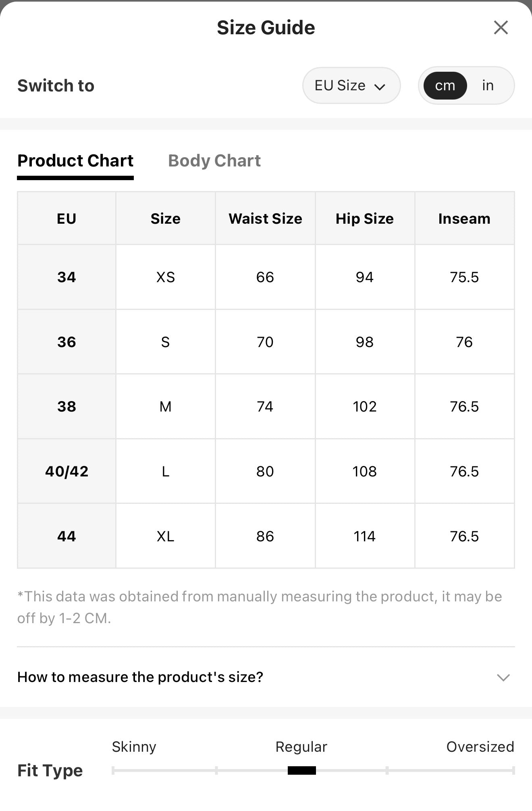Click the Oversized fit label
Viewport: 532px width, 811px height.
click(x=480, y=747)
